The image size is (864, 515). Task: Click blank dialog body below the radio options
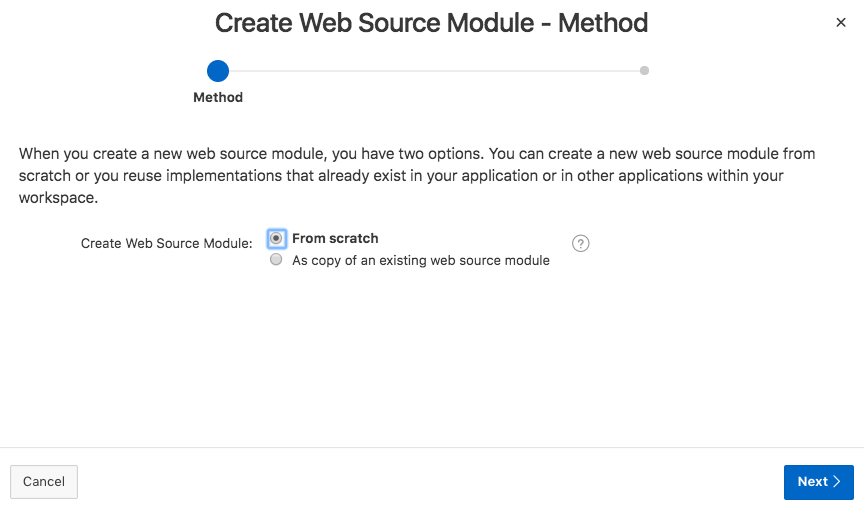pyautogui.click(x=430, y=360)
